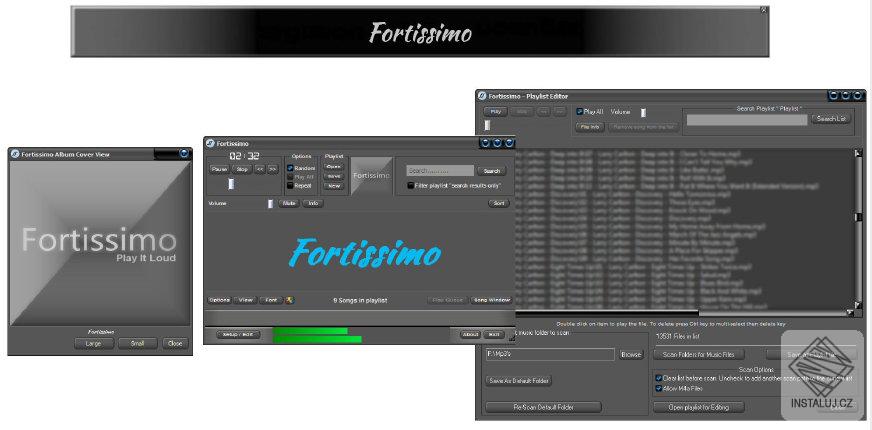872x430 pixels.
Task: Select Small view in Album Cover View
Action: tap(137, 344)
